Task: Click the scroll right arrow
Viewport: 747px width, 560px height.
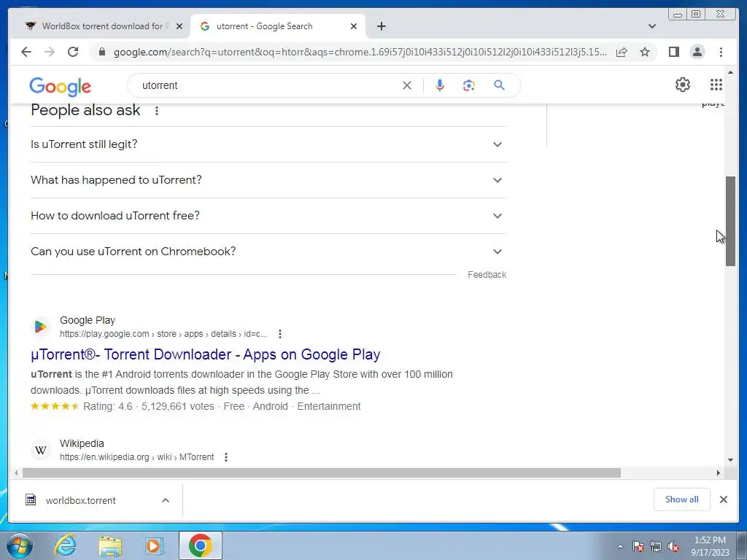Action: point(719,472)
